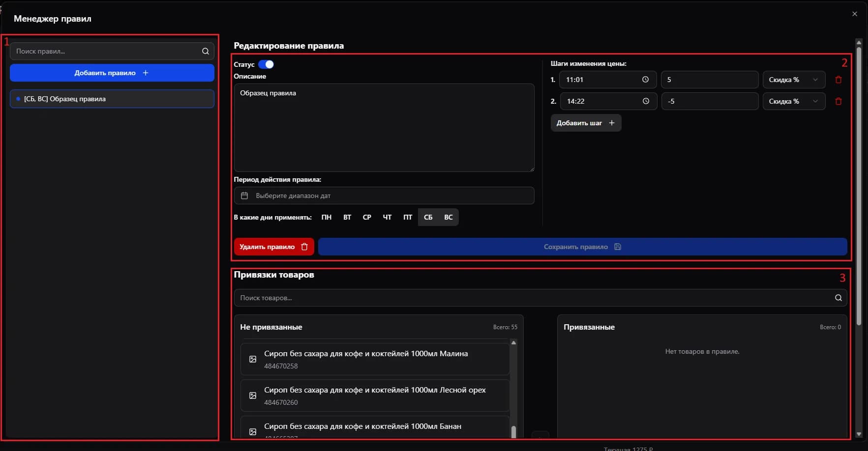The width and height of the screenshot is (868, 451).
Task: Toggle the Статус switch off
Action: click(x=266, y=64)
